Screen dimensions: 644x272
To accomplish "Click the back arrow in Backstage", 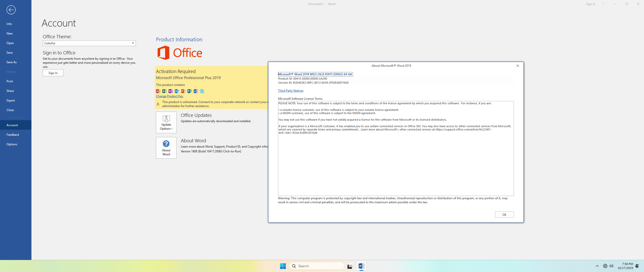I will [11, 10].
